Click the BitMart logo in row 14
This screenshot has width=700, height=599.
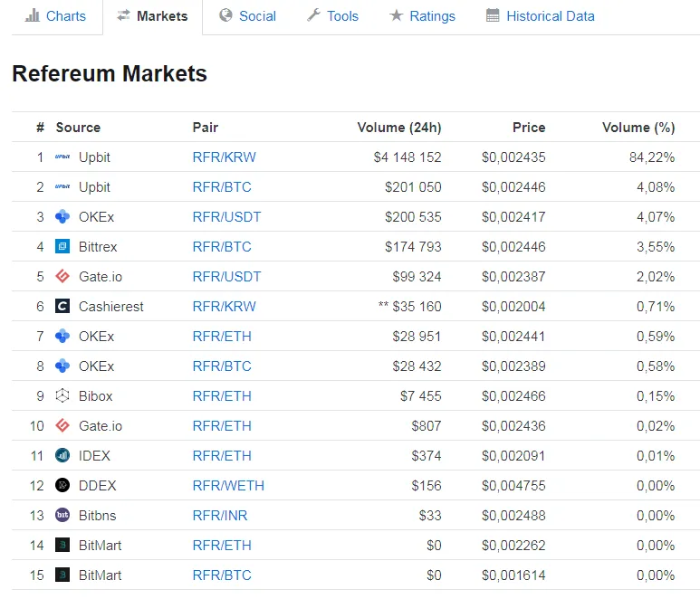point(62,545)
